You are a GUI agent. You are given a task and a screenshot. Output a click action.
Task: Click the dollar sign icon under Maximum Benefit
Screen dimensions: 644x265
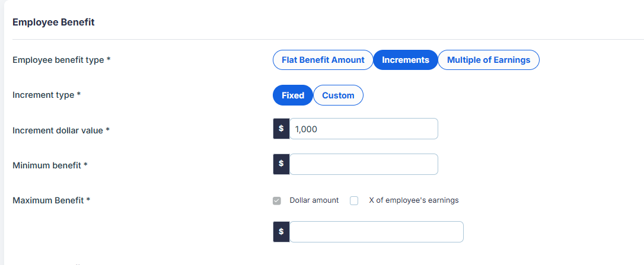tap(281, 232)
